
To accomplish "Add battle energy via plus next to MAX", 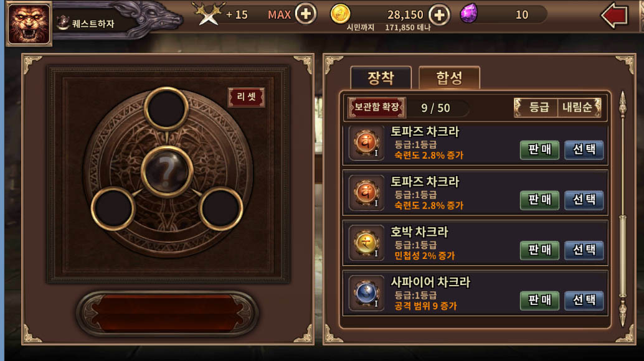I will (306, 14).
